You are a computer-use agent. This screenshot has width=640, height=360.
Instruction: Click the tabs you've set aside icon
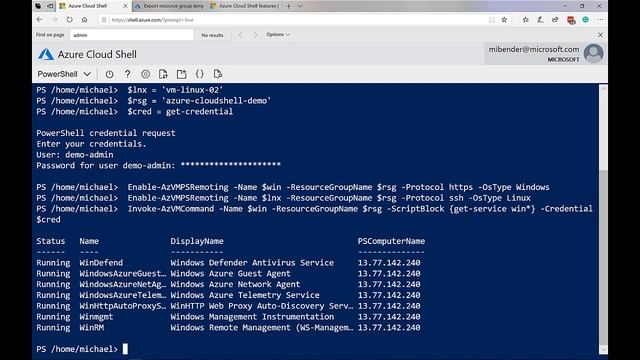coord(38,6)
